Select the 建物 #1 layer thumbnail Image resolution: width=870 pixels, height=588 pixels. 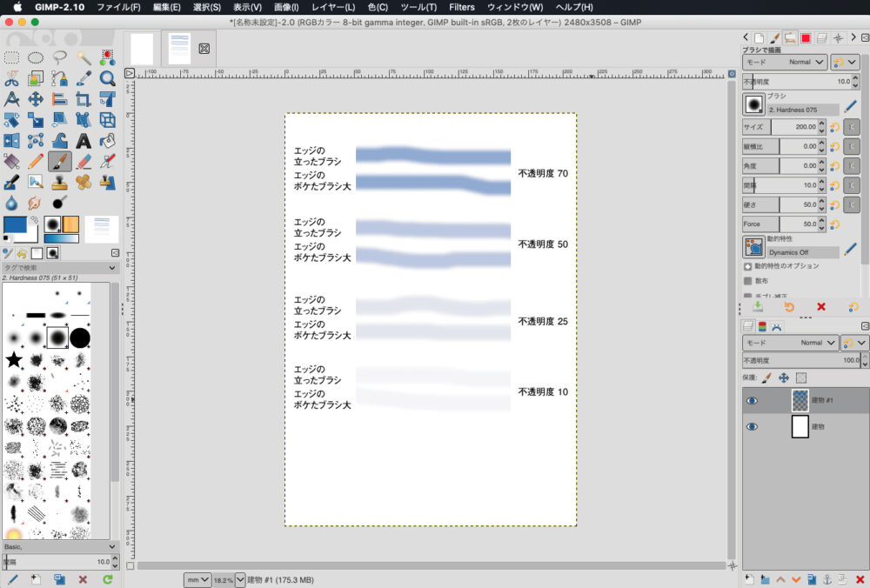point(800,401)
